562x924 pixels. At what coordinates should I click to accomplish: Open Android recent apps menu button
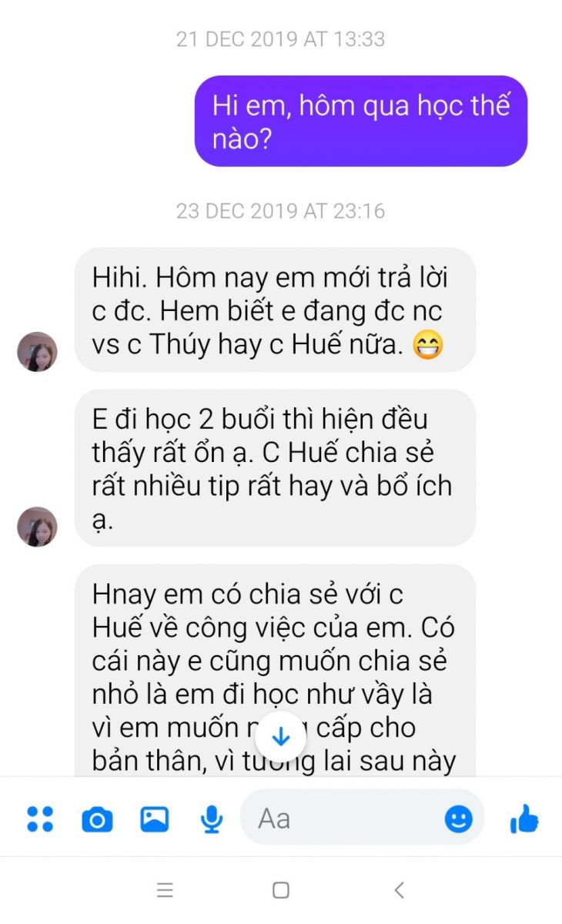pyautogui.click(x=165, y=890)
